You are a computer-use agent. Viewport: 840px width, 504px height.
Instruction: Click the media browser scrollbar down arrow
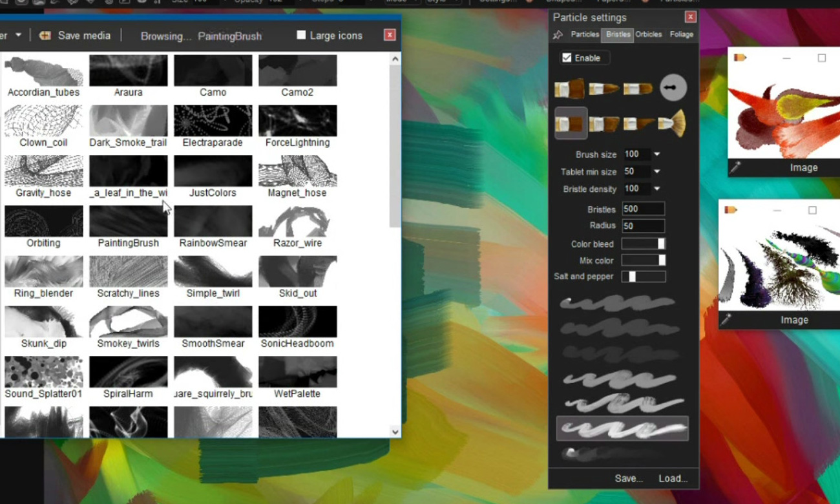click(395, 432)
